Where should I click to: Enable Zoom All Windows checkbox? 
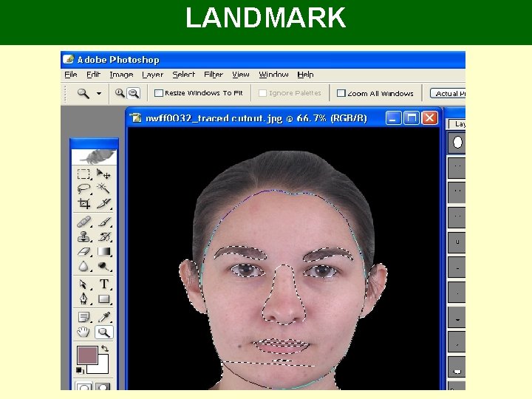pos(341,93)
